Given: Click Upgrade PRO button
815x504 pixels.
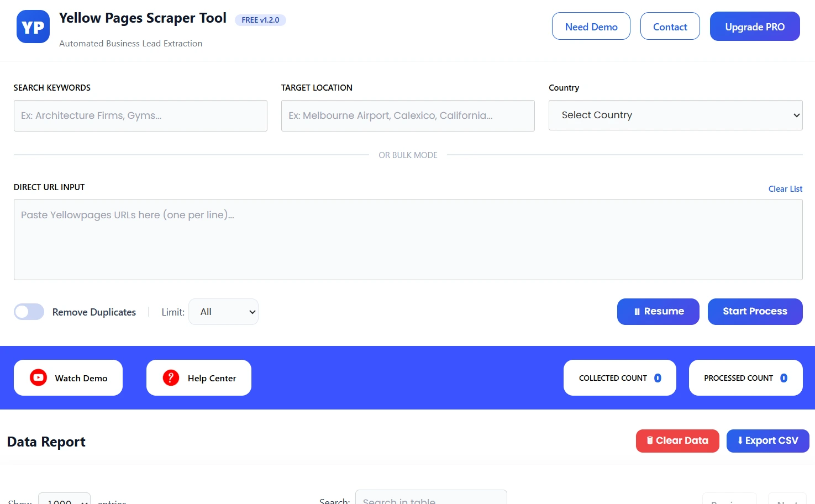Looking at the screenshot, I should 755,27.
